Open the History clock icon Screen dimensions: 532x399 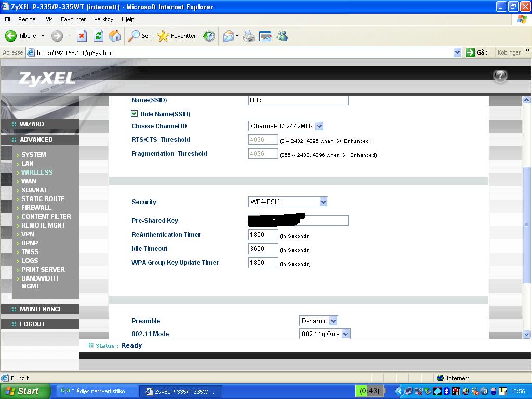(x=209, y=36)
